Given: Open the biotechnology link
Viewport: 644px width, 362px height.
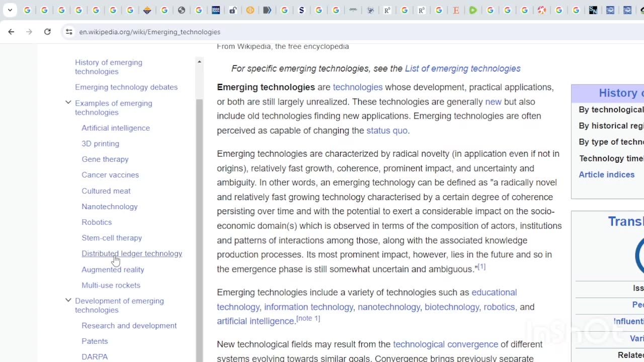Looking at the screenshot, I should coord(452,307).
